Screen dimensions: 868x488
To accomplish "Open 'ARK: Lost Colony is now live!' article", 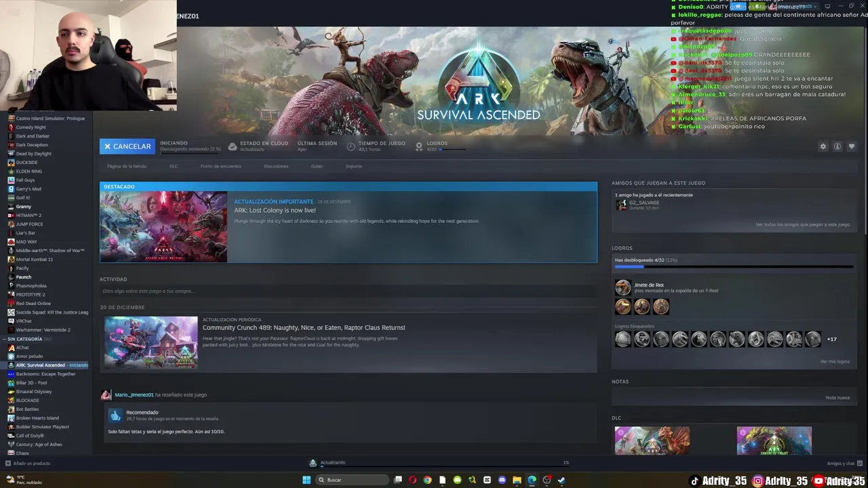I will [275, 210].
